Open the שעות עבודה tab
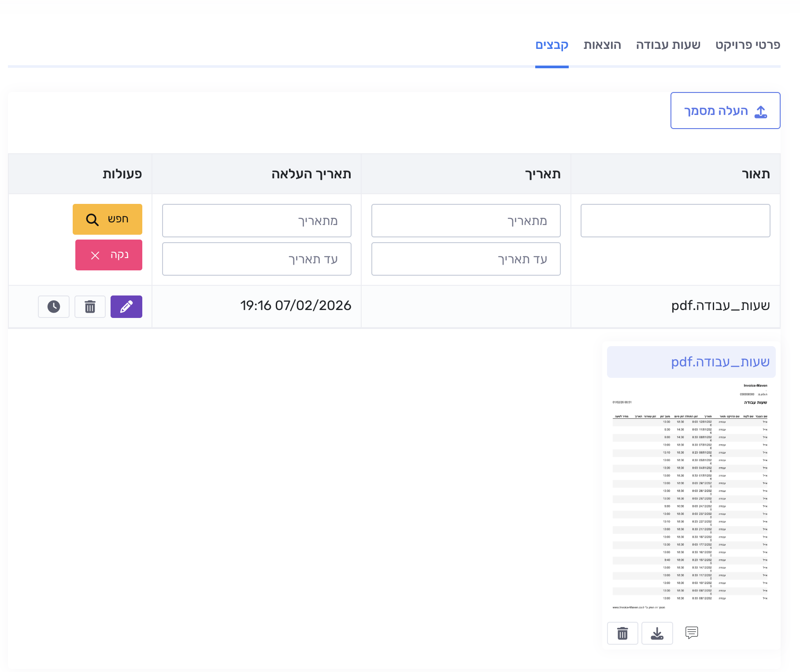This screenshot has width=800, height=672. coord(668,45)
